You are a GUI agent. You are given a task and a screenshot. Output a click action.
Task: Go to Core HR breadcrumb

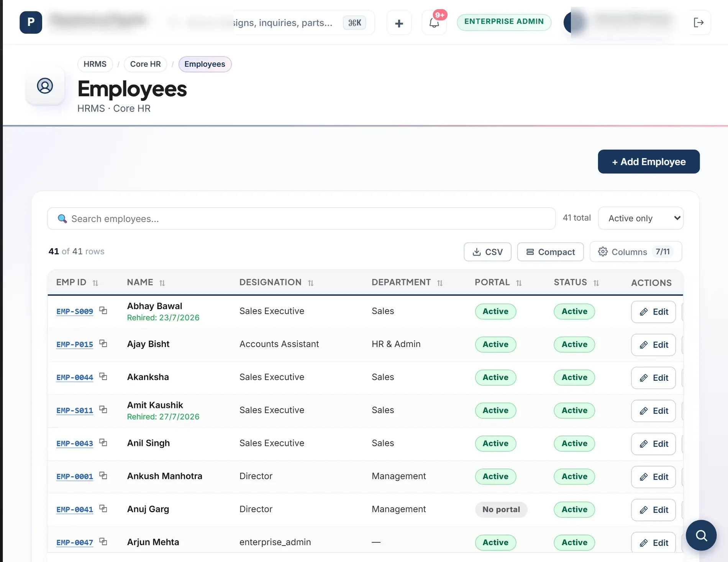pyautogui.click(x=145, y=64)
